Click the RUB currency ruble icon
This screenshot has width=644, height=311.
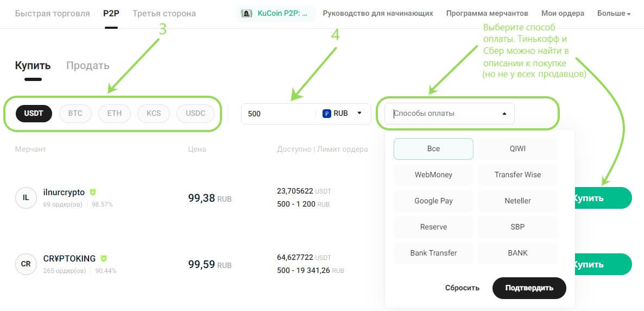327,114
